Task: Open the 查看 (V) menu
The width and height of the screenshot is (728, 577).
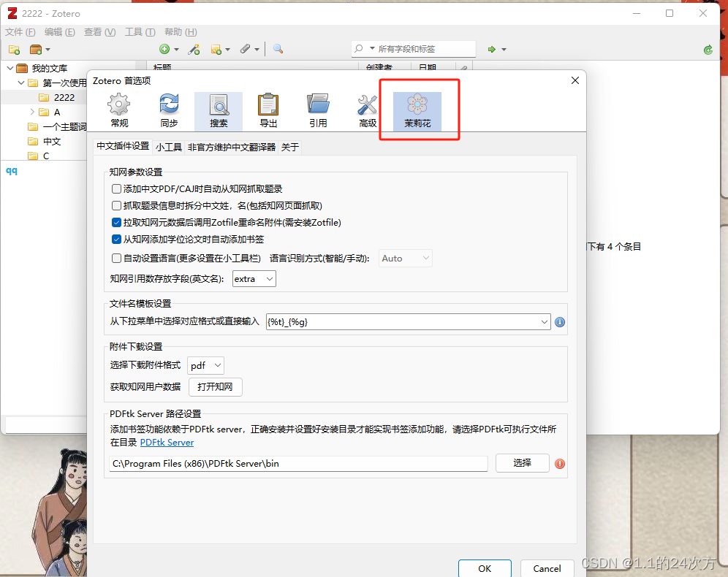Action: [99, 32]
